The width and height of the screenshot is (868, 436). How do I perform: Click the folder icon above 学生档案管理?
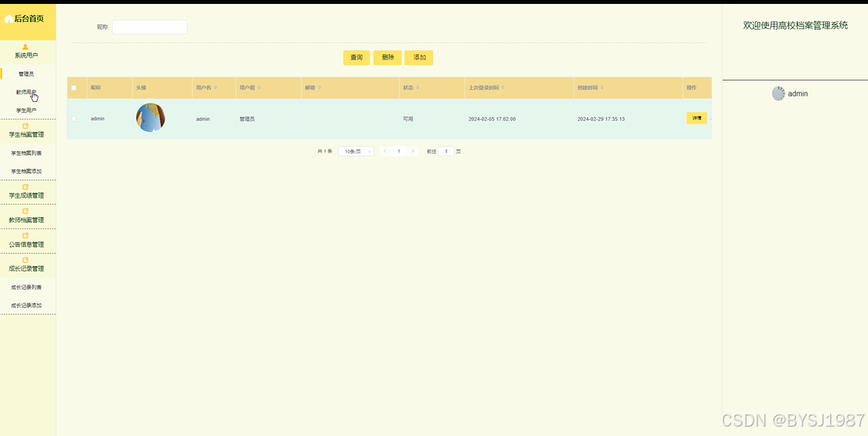click(x=26, y=126)
